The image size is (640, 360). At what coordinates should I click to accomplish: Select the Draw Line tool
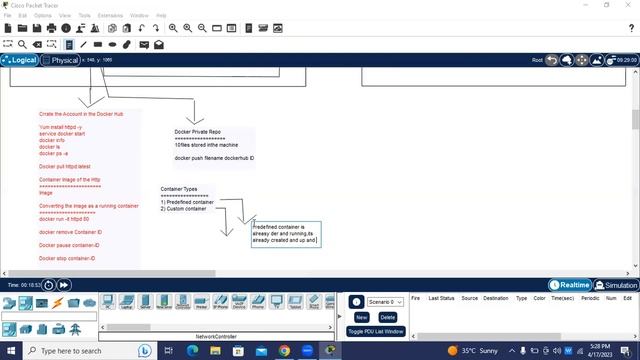[83, 44]
